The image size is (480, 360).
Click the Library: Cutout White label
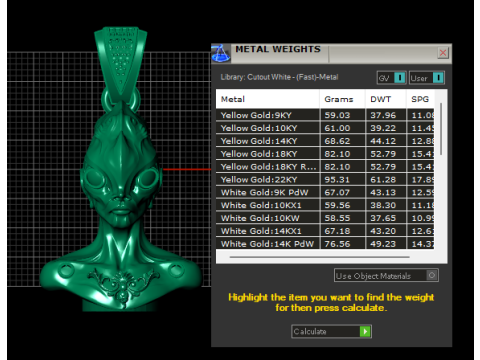click(x=279, y=77)
